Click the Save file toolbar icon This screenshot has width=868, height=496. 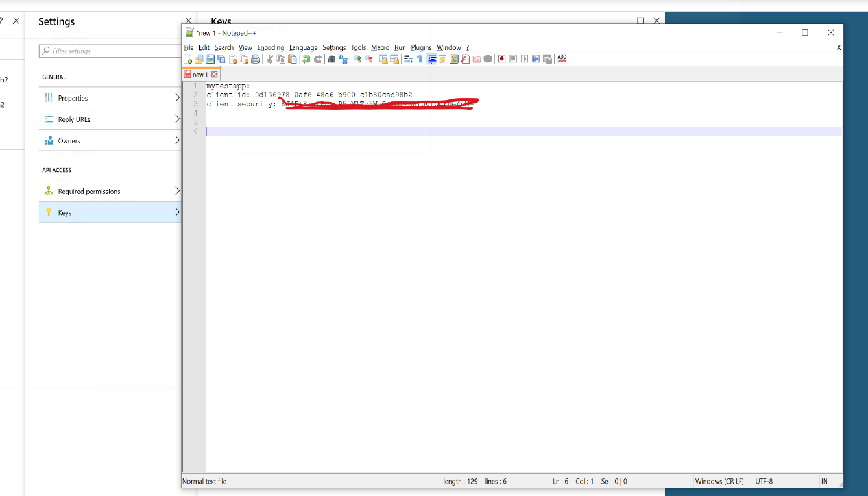(210, 59)
